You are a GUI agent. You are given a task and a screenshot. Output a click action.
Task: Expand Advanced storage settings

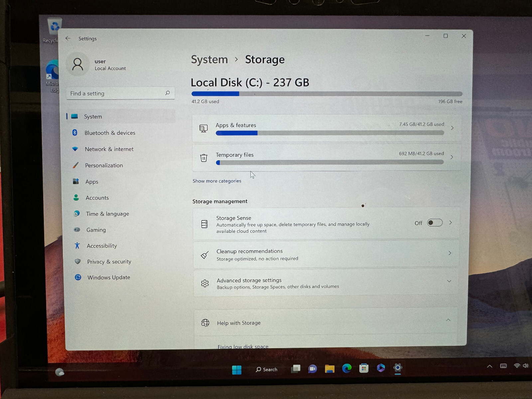tap(449, 281)
